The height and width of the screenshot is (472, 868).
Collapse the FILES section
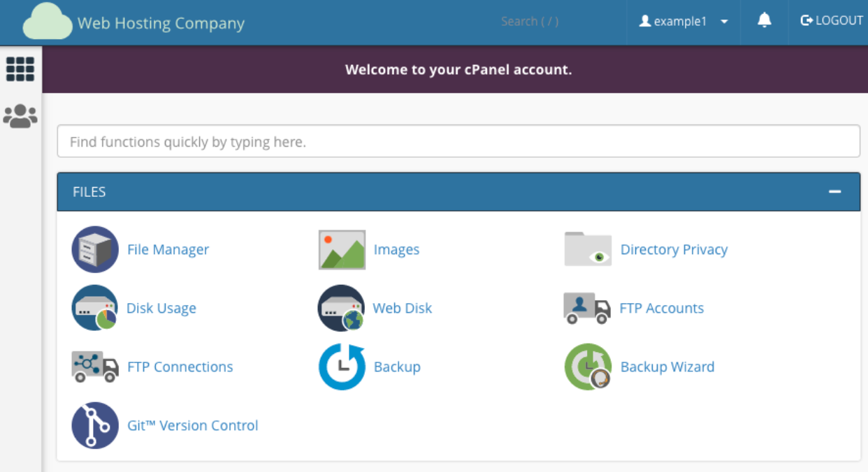pyautogui.click(x=834, y=192)
